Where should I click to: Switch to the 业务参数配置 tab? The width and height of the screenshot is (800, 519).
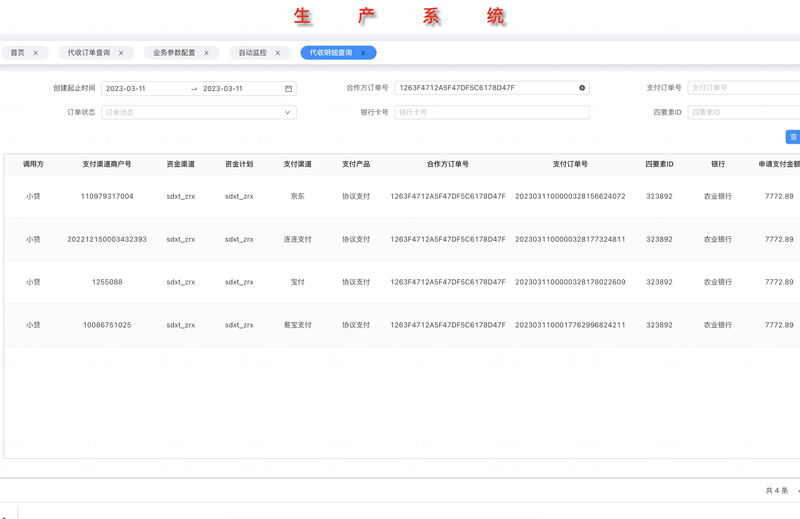coord(174,53)
